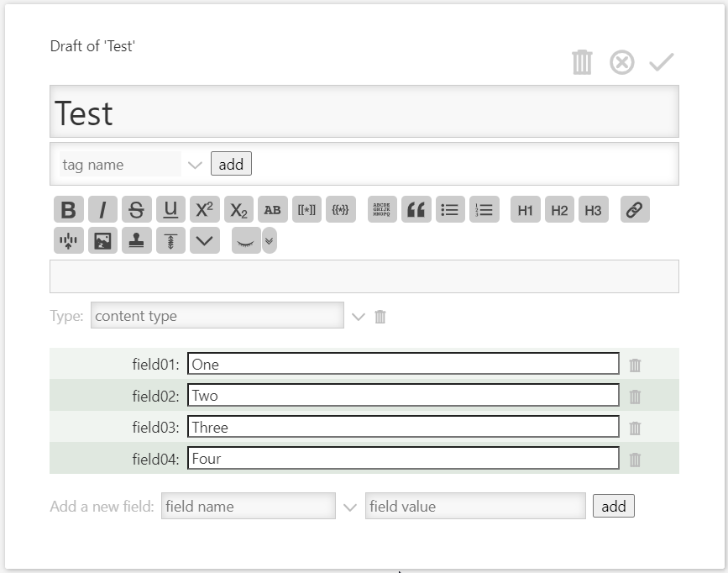Delete field02 using its trash icon

point(635,397)
